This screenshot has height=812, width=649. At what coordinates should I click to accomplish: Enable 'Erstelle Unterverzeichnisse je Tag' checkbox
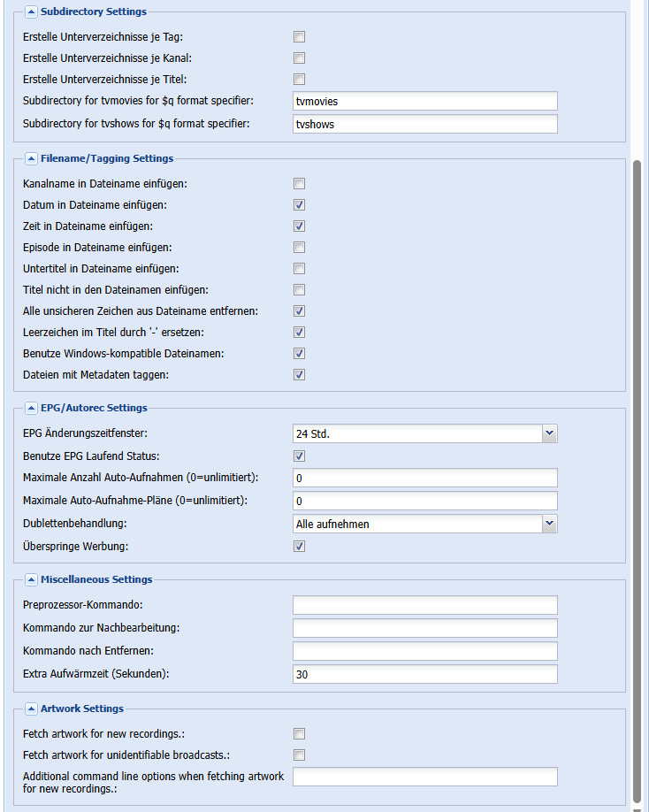[299, 37]
